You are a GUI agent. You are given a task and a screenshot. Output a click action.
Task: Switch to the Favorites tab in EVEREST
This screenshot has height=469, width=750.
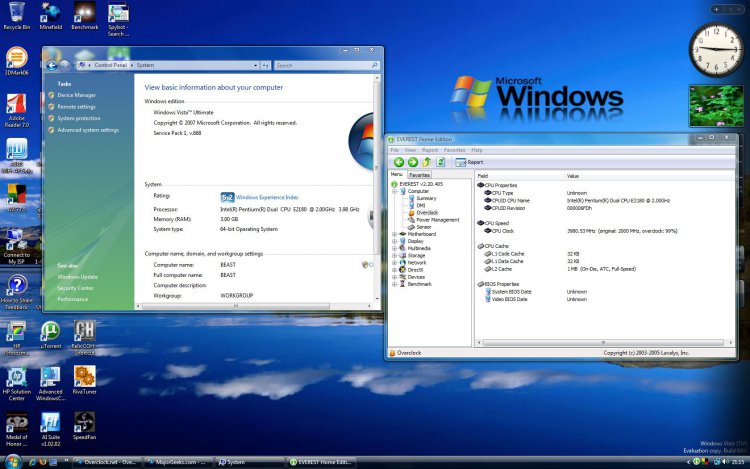[x=419, y=175]
